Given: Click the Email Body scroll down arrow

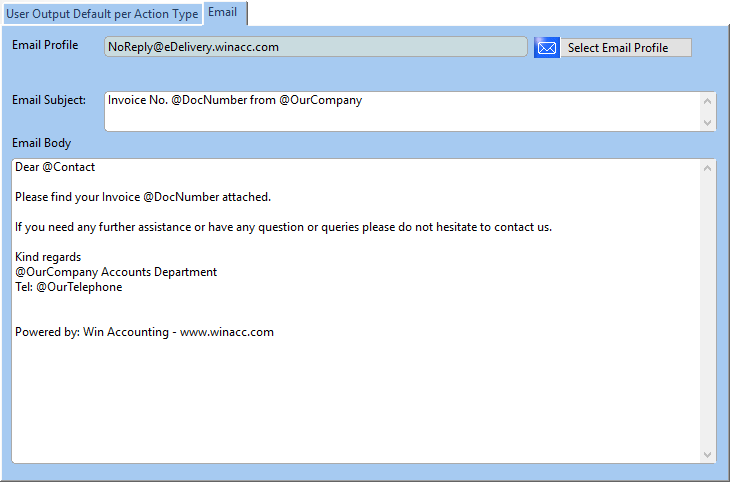Looking at the screenshot, I should click(708, 455).
